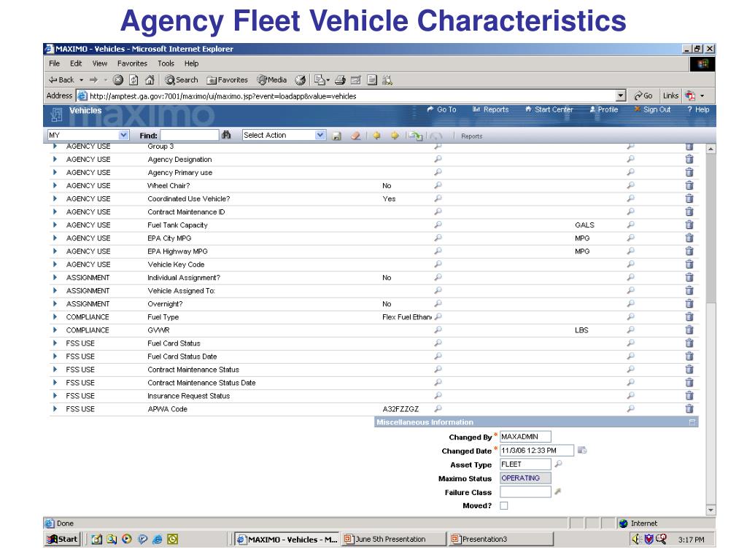The height and width of the screenshot is (560, 747).
Task: Delete the Fuel Tank Capacity row
Action: tap(689, 225)
